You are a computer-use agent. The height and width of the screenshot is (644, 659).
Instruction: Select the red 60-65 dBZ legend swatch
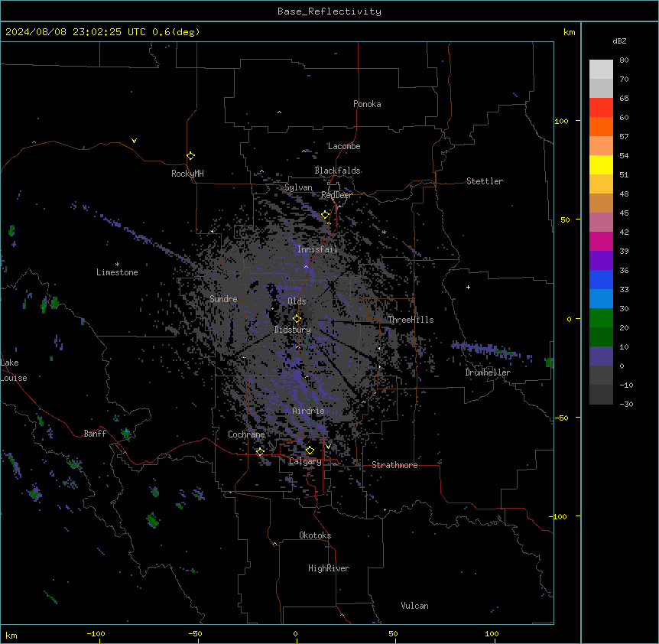click(601, 107)
